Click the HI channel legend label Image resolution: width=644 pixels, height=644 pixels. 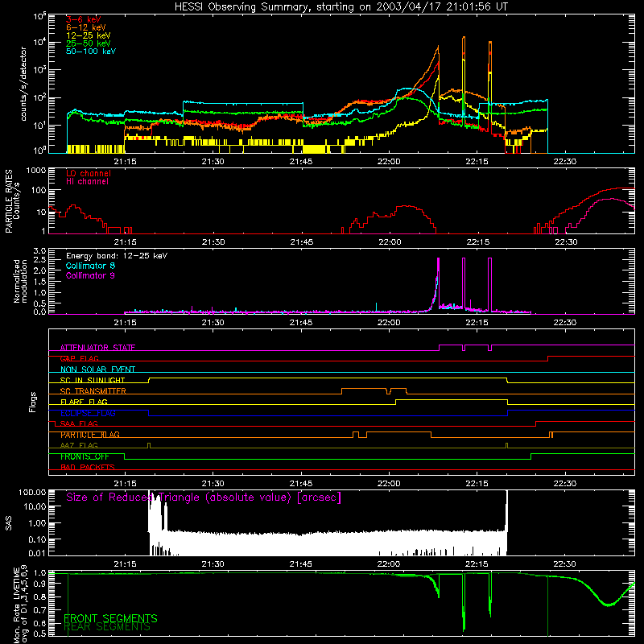pyautogui.click(x=87, y=181)
